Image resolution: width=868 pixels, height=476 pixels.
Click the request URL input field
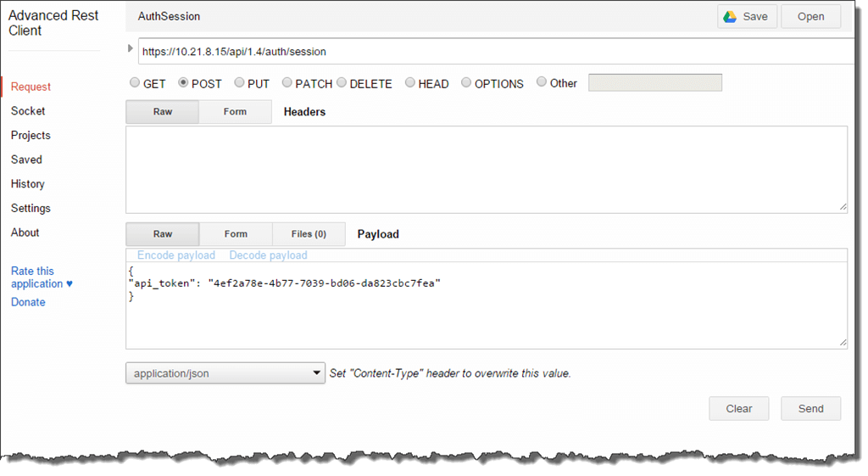[497, 52]
